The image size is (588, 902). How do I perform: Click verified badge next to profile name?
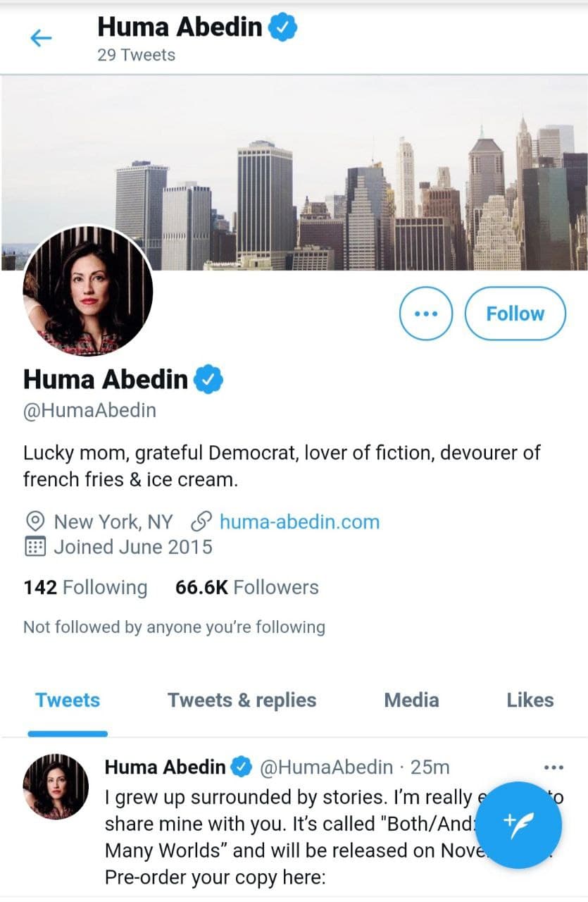(x=209, y=380)
